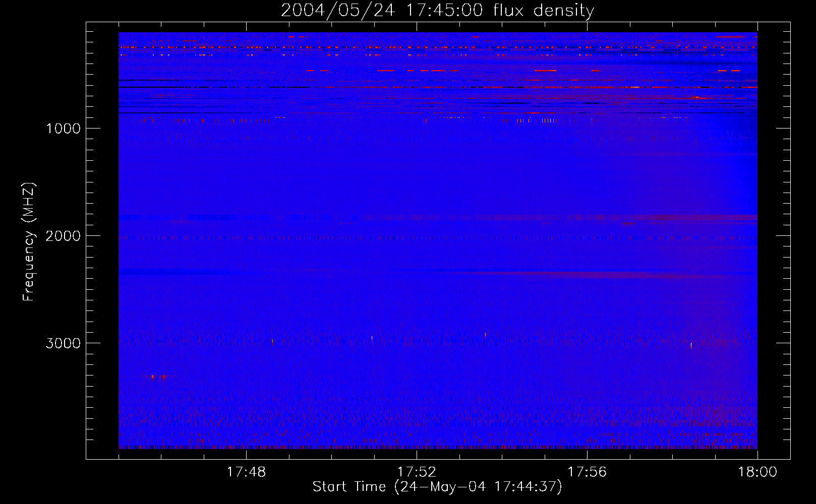816x504 pixels.
Task: Click the 17:52 time tick label
Action: [x=417, y=472]
